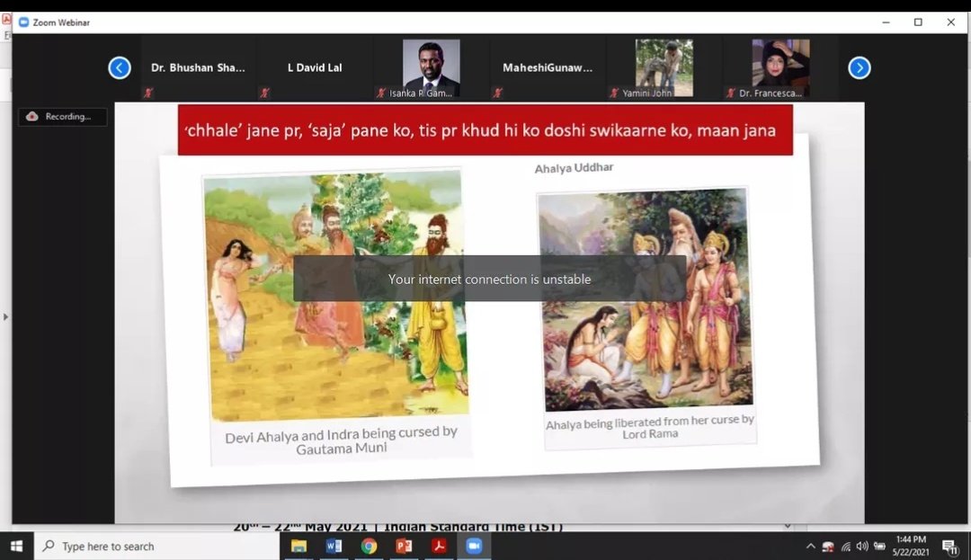This screenshot has width=971, height=560.
Task: Open Adobe Acrobat from the taskbar
Action: pos(439,546)
